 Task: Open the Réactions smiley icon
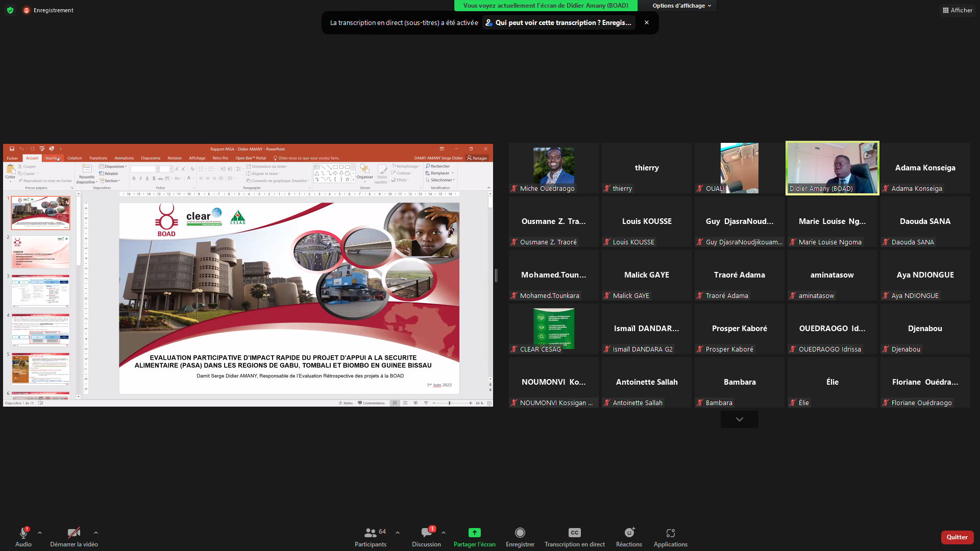[x=629, y=533]
